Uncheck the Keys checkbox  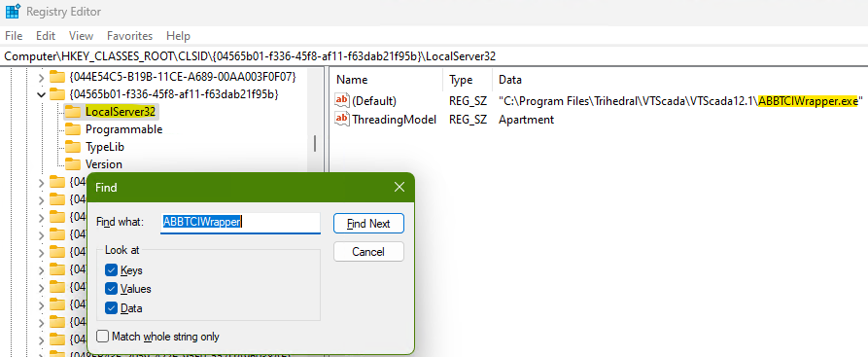tap(111, 270)
